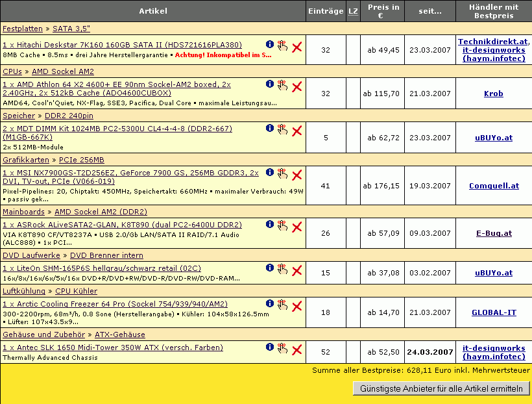Visit the Comquell.at dealer link
Screen dimensions: 532x404
click(x=494, y=186)
